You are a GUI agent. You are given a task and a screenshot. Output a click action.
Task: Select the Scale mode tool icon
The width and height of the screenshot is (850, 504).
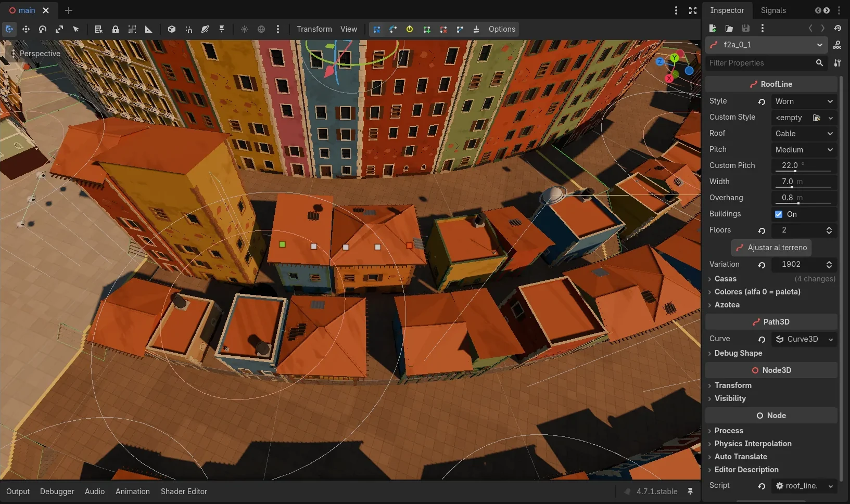pos(59,29)
